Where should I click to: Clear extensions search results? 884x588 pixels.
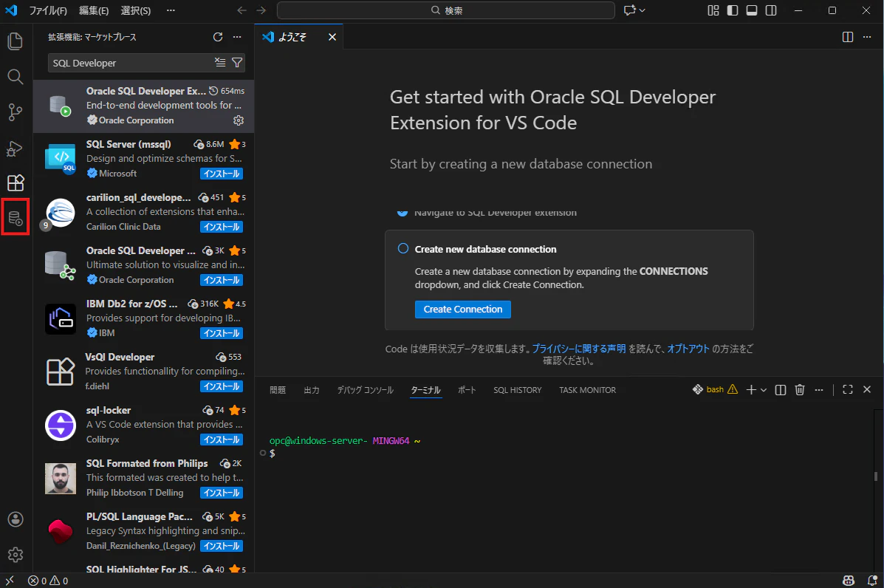point(220,63)
